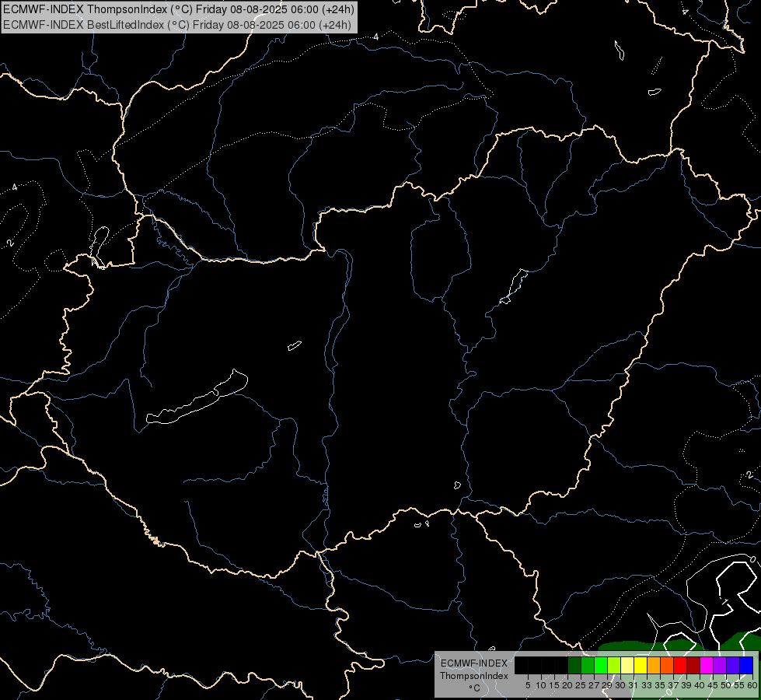761x700 pixels.
Task: Click the 'ECMWF-INDEX' label in the legend
Action: [x=474, y=663]
